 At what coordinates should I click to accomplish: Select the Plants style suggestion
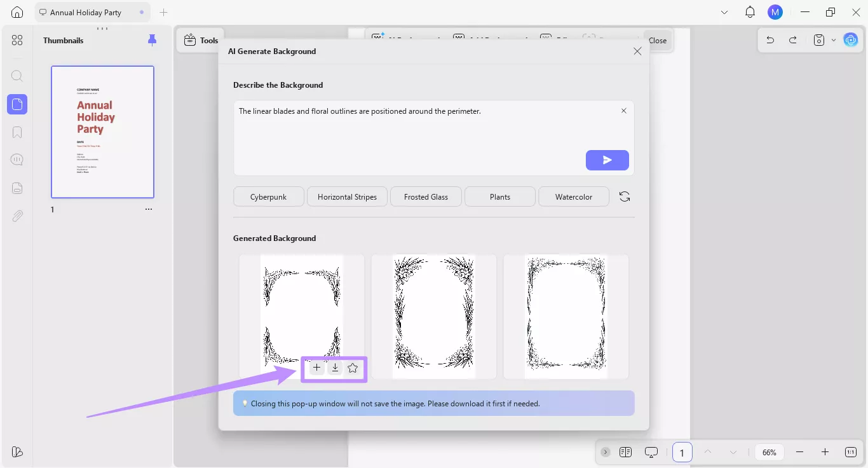click(499, 196)
